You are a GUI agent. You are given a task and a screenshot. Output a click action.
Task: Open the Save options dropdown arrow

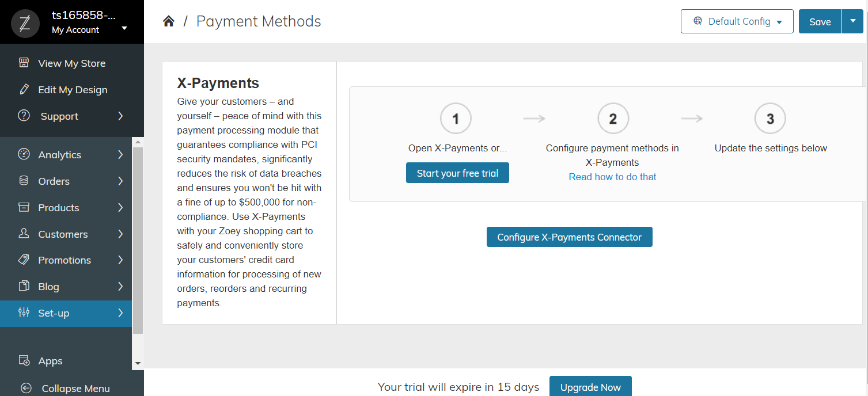point(852,21)
